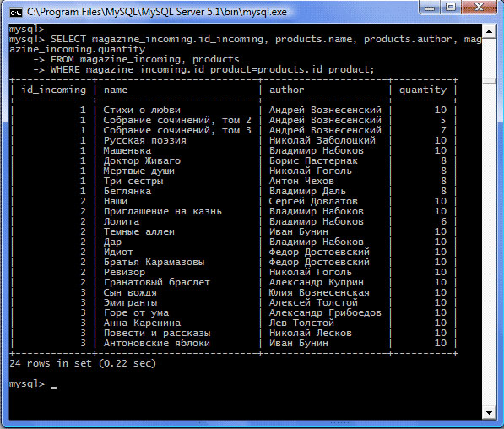Click the SELECT keyword in the query
Viewport: 504px width, 429px height.
pos(68,39)
